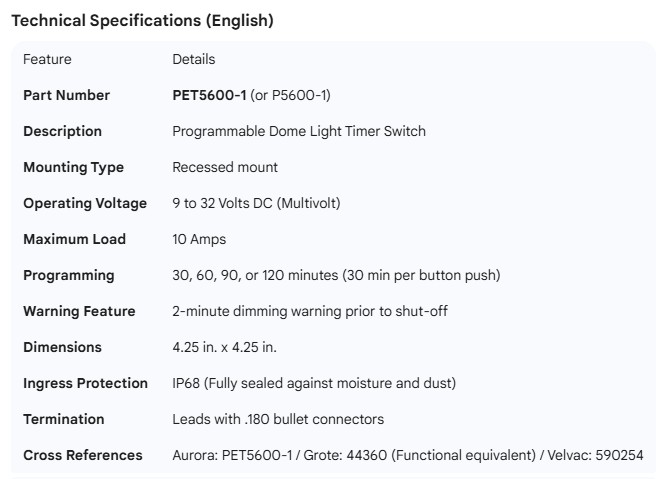Click the Details column header
Viewport: 663px width, 479px height.
pyautogui.click(x=193, y=59)
